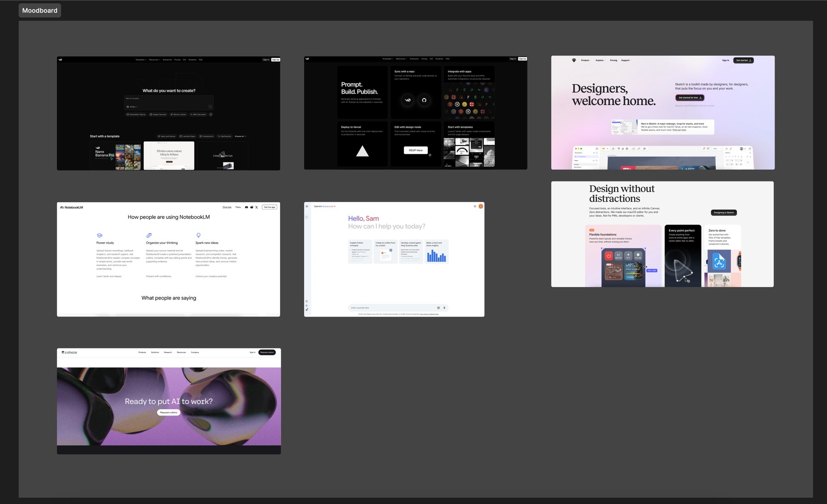Screen dimensions: 827x504
Task: Click the NotebookLM logo
Action: [x=72, y=207]
